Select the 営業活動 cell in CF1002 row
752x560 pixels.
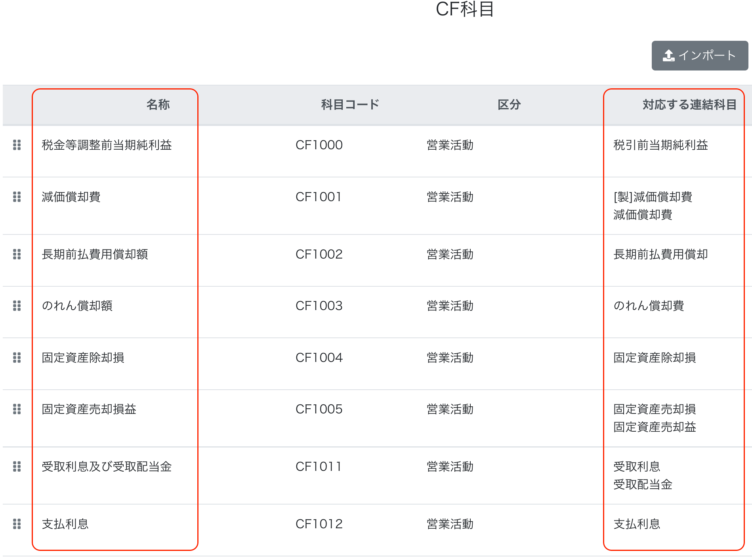[x=450, y=254]
